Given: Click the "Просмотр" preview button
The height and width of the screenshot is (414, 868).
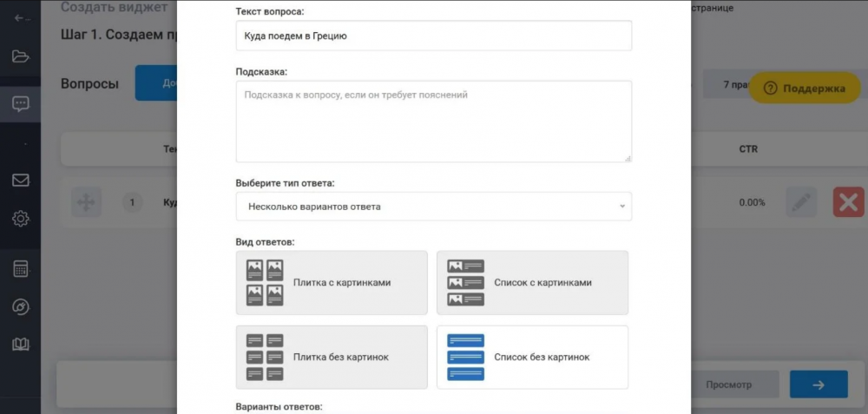Looking at the screenshot, I should (x=728, y=384).
